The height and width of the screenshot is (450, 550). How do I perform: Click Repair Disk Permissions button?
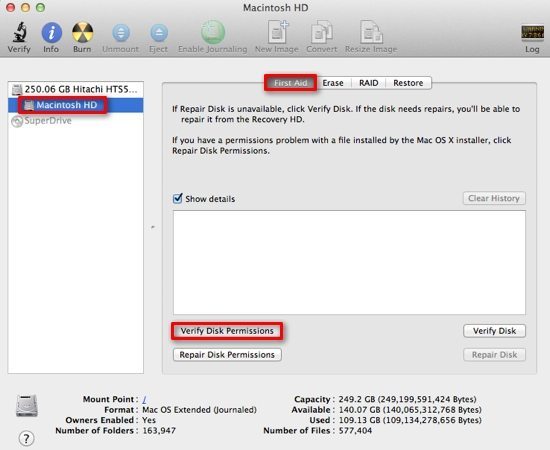(227, 355)
